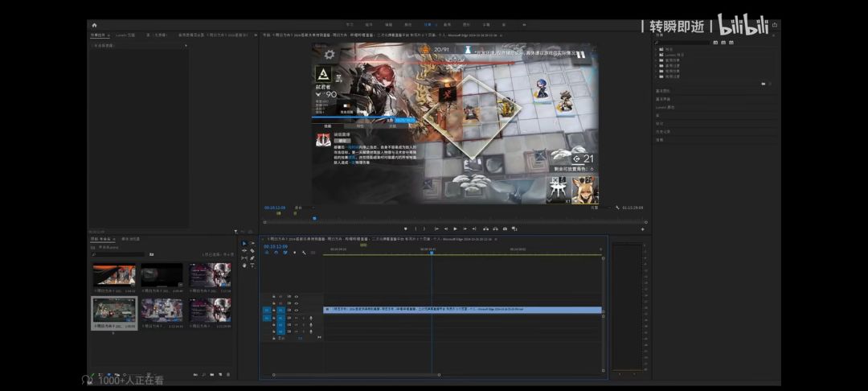This screenshot has width=868, height=391.
Task: Toggle Linked Selection in timeline header
Action: click(285, 253)
